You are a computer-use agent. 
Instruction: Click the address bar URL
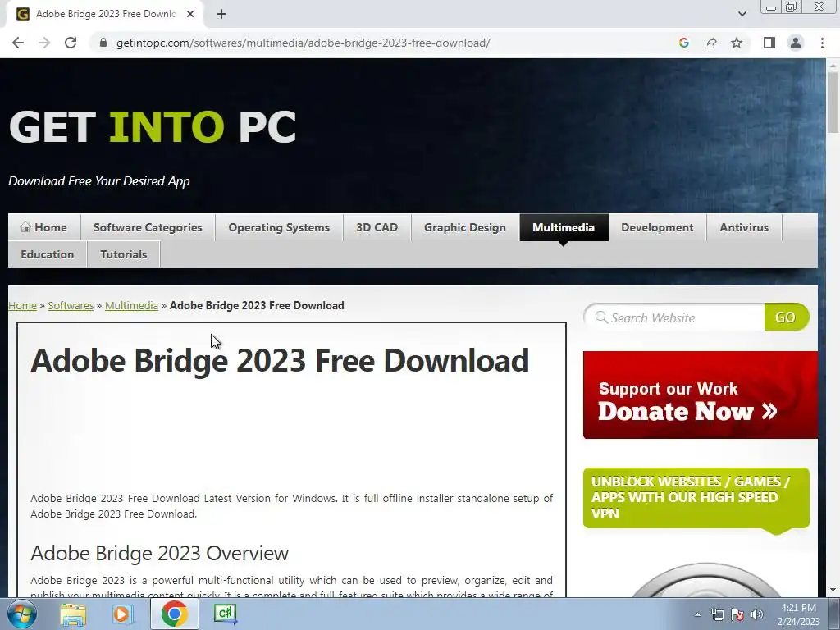click(x=304, y=43)
